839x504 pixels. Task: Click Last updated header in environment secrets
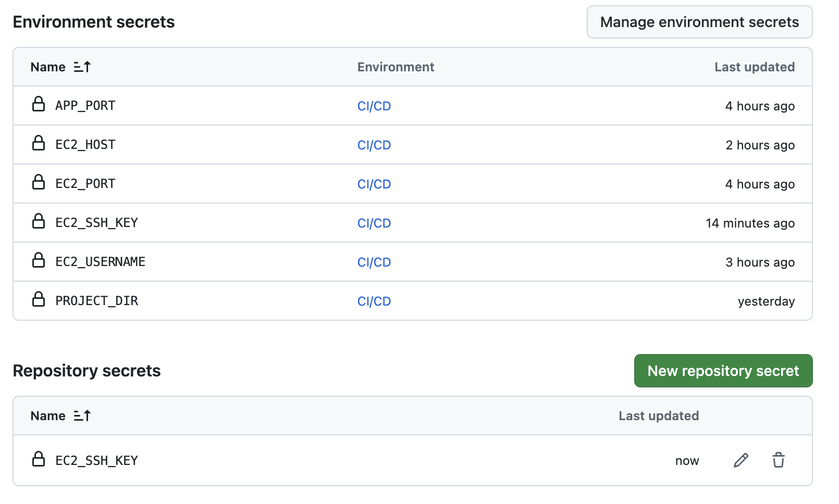coord(754,67)
